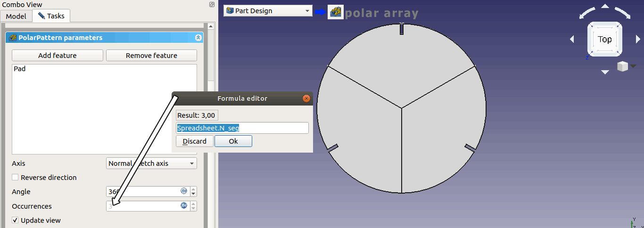
Task: Click the Remove feature button
Action: 151,56
